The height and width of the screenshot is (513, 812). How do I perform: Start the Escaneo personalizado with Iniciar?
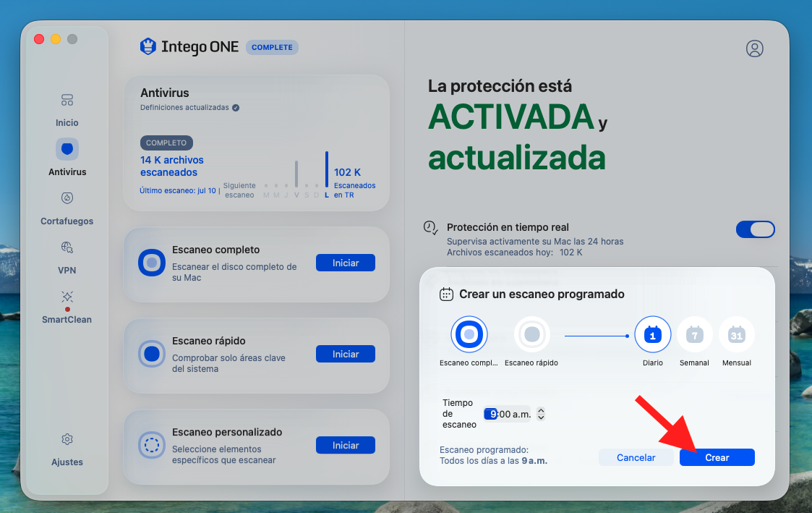[346, 445]
